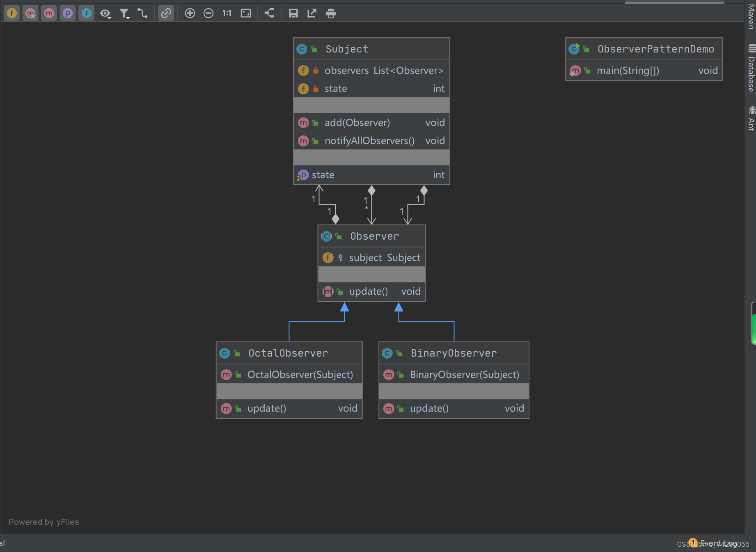Toggle the Properties display button
This screenshot has width=756, height=552.
point(68,14)
